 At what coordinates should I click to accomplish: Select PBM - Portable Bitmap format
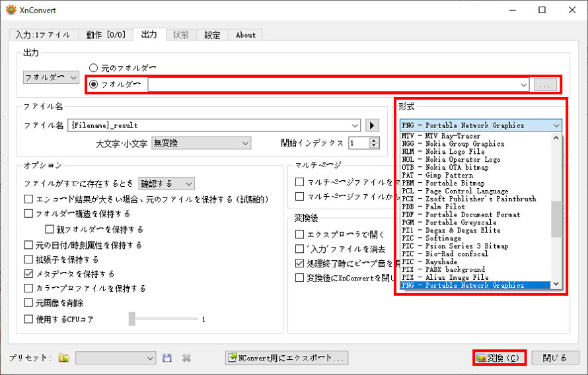coord(476,183)
